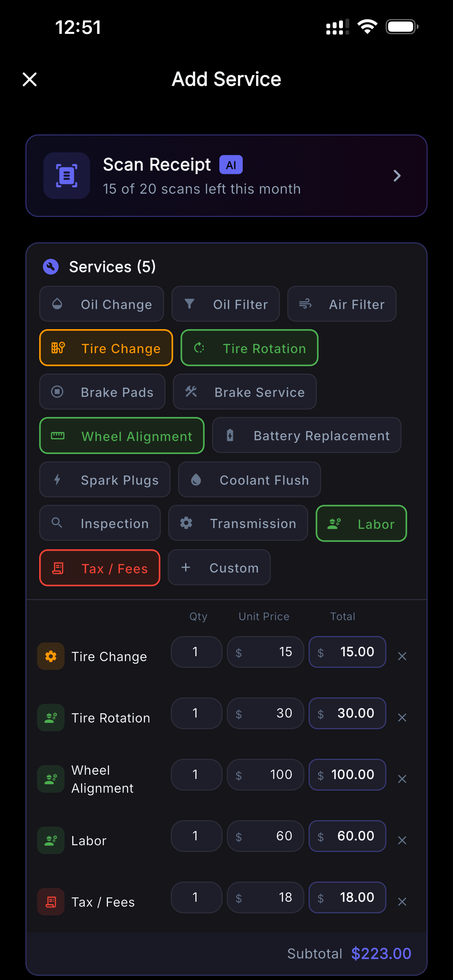Edit the Labor quantity field
Image resolution: width=453 pixels, height=980 pixels.
[196, 836]
